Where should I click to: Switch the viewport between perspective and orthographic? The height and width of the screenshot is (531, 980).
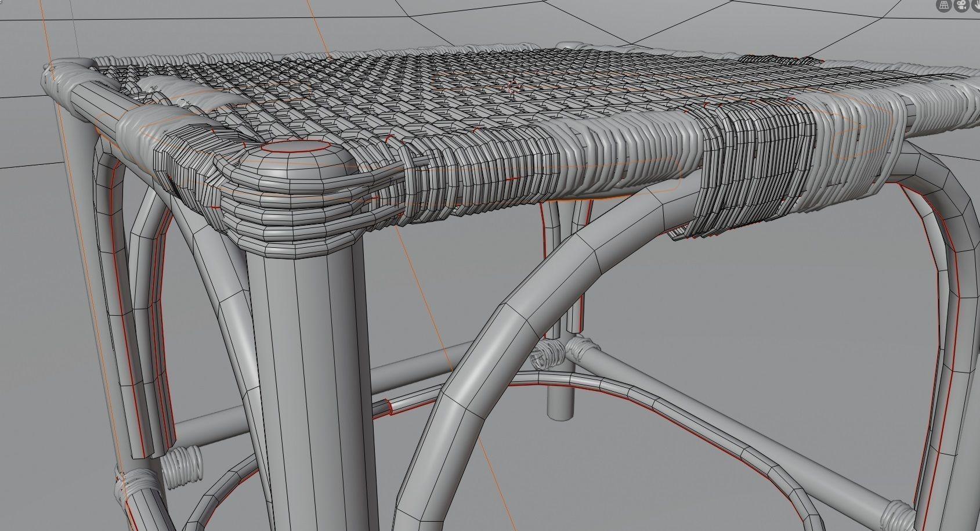tap(945, 5)
